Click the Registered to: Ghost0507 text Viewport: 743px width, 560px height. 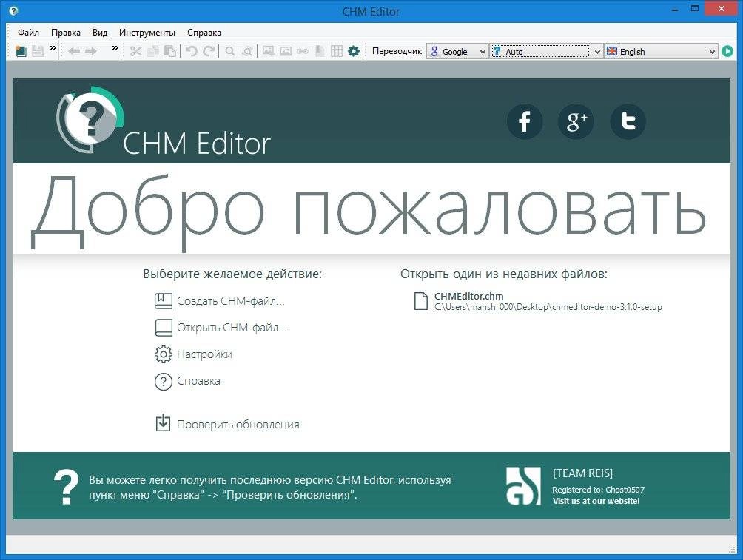point(598,490)
